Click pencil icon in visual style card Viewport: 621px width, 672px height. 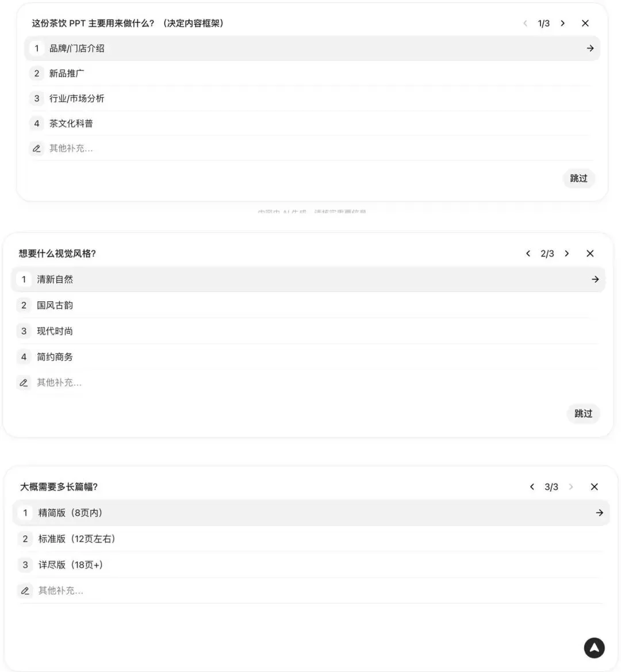(24, 383)
